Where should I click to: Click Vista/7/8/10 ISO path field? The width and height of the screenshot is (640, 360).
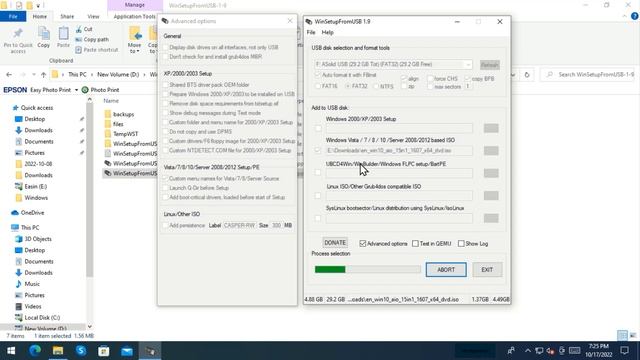[399, 151]
